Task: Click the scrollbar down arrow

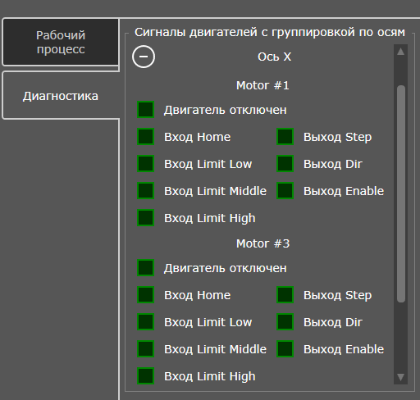Action: point(401,377)
